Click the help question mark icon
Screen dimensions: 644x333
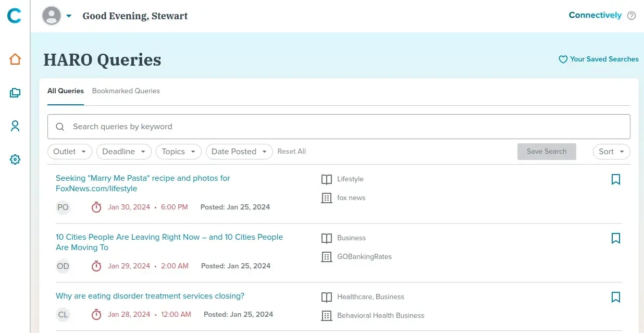631,16
